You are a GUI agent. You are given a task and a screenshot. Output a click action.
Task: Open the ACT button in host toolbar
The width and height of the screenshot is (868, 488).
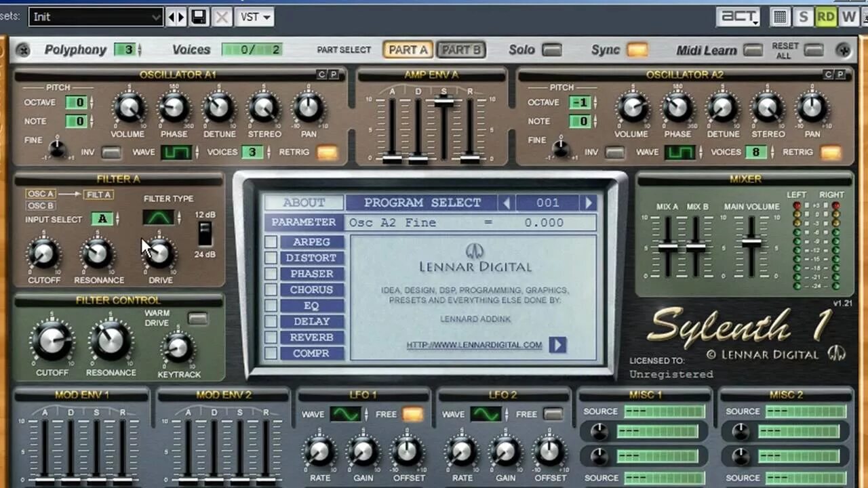pyautogui.click(x=739, y=17)
